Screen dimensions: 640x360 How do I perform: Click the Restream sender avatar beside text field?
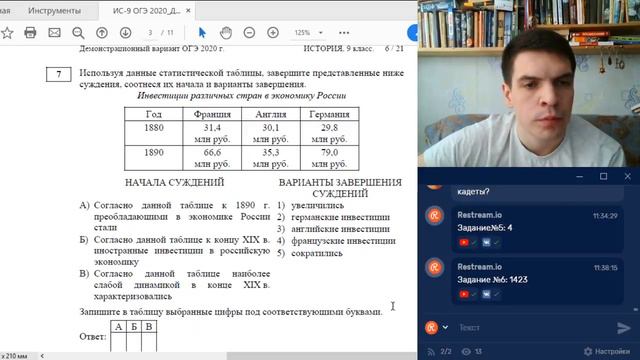432,327
